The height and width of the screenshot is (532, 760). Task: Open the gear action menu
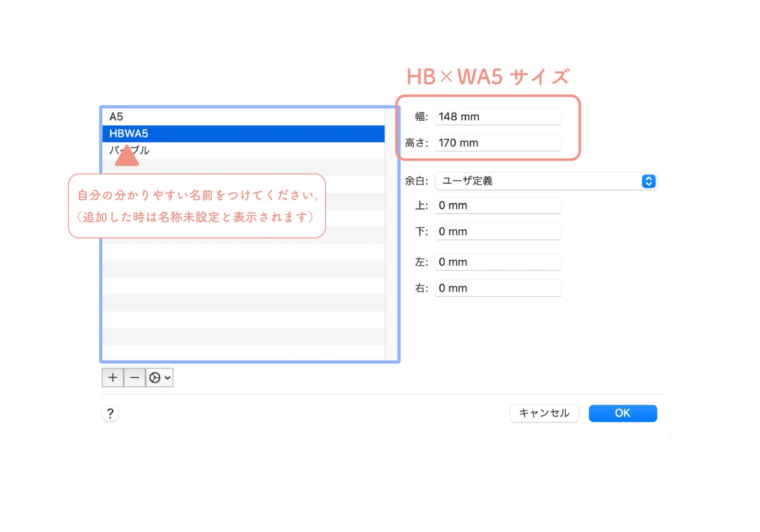pyautogui.click(x=160, y=378)
